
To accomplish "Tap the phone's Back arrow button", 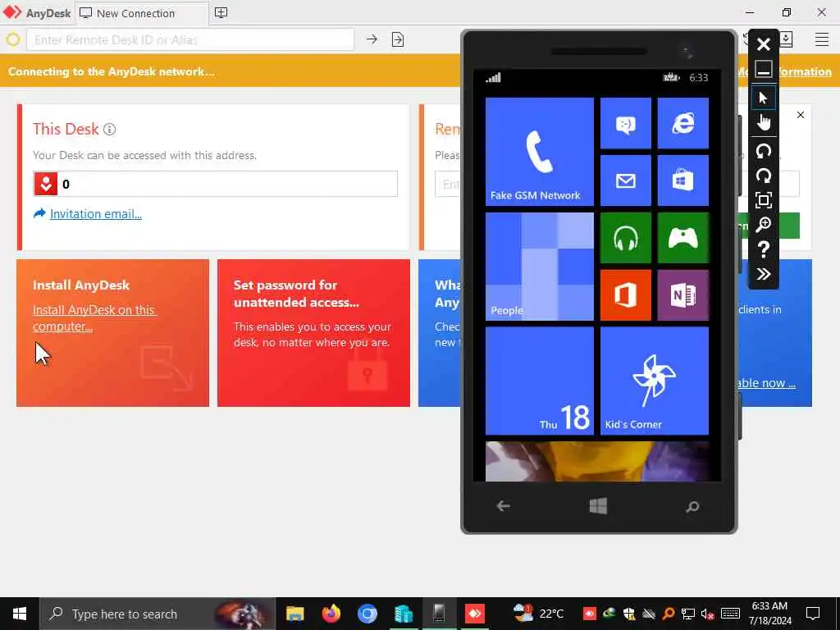I will point(503,505).
